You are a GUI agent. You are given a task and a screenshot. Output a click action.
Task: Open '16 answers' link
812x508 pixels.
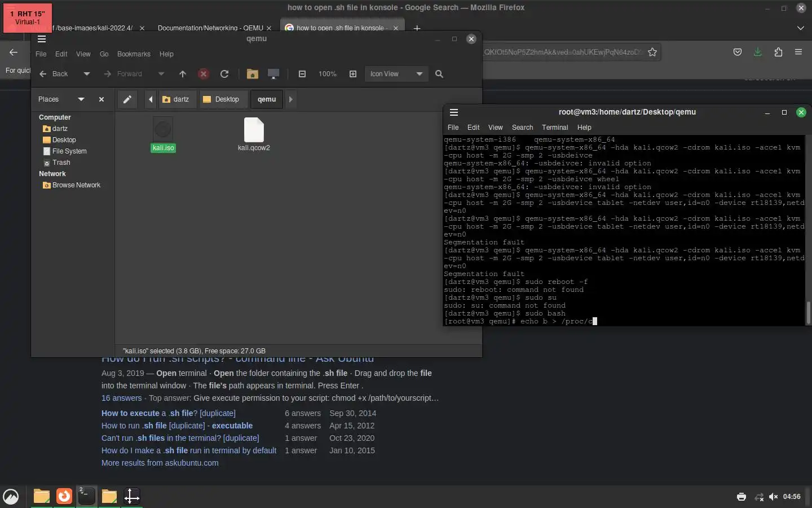point(121,398)
